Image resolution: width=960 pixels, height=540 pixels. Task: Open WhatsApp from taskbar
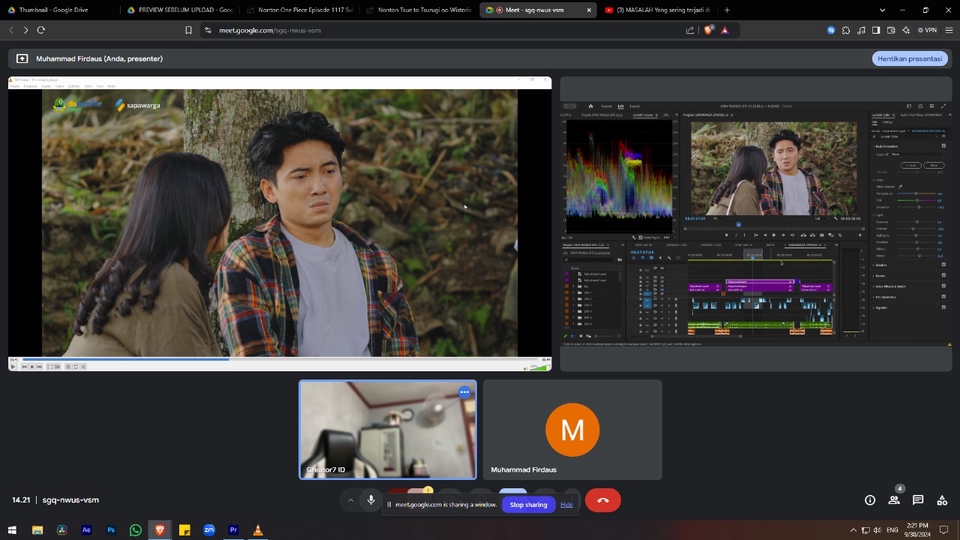click(x=135, y=530)
